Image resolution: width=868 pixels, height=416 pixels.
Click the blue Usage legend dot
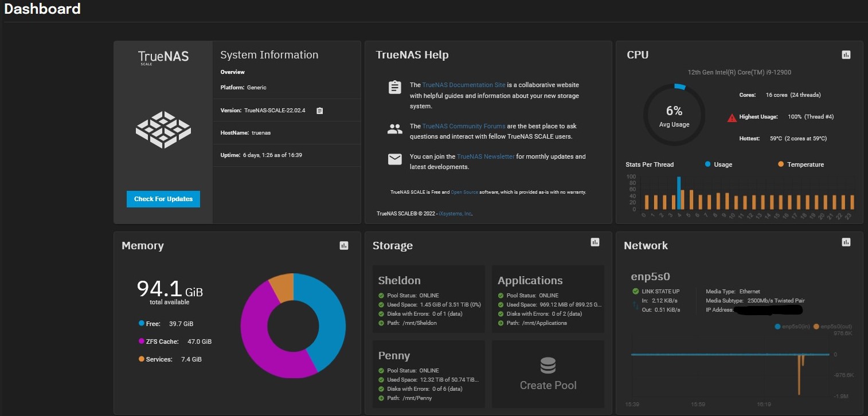[708, 164]
